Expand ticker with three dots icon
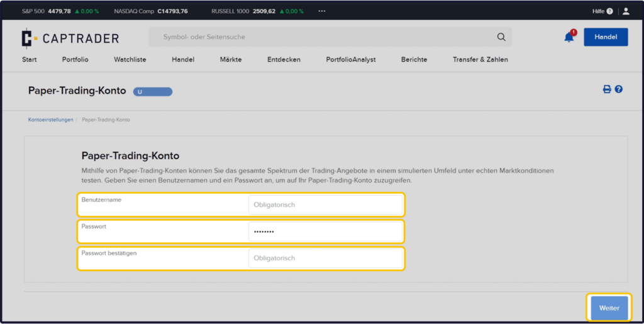The width and height of the screenshot is (644, 324). click(322, 11)
